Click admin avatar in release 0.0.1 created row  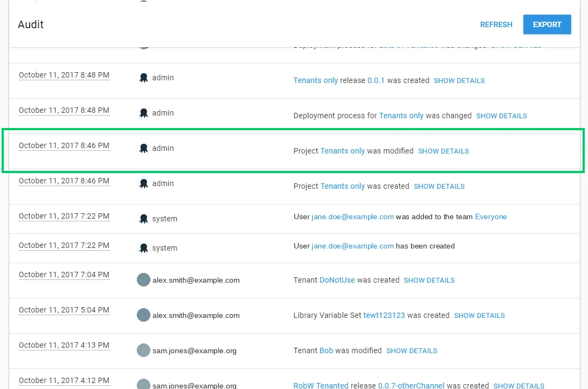pyautogui.click(x=143, y=78)
